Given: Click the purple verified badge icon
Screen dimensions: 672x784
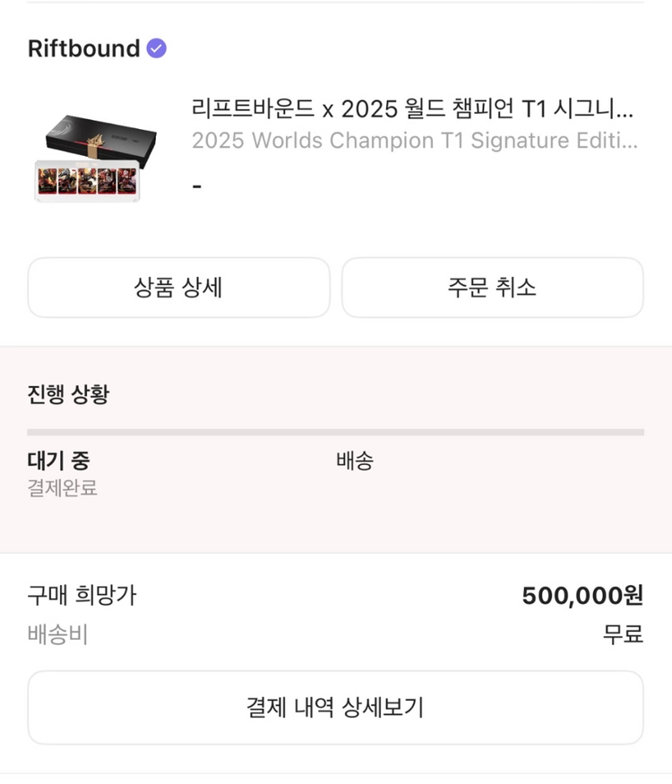Looking at the screenshot, I should [156, 48].
